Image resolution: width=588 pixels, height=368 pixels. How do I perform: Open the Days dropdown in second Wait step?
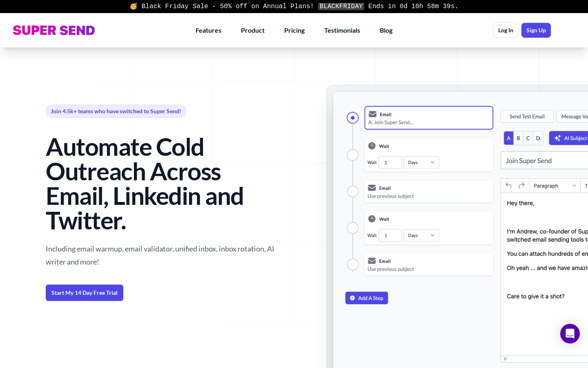[x=421, y=236]
